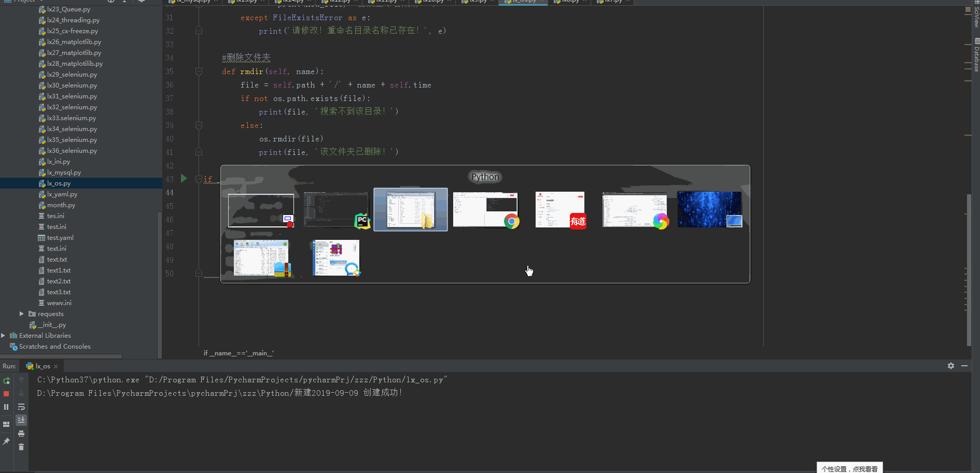Stop the running process
The image size is (980, 473).
6,394
